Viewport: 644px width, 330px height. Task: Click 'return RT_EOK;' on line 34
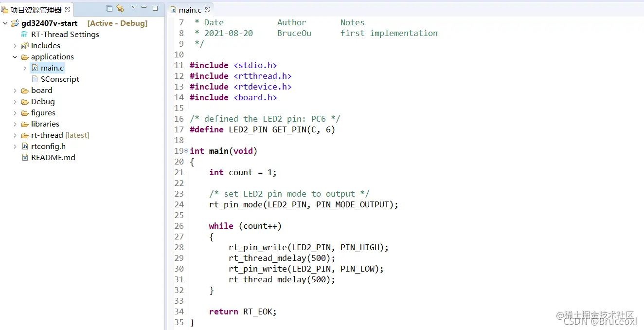pos(243,312)
